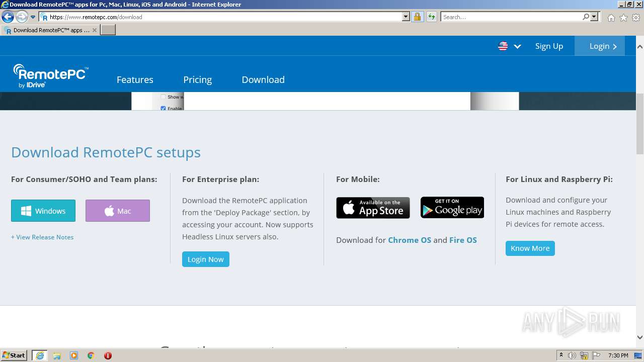Expand View Release Notes
This screenshot has height=362, width=644.
click(42, 237)
